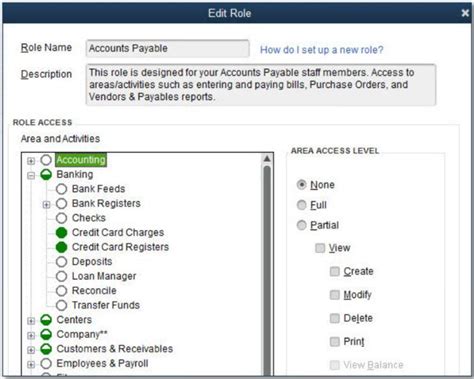Open the 'How do I set up a new role?' link
Screen dimensions: 474x379
click(322, 50)
